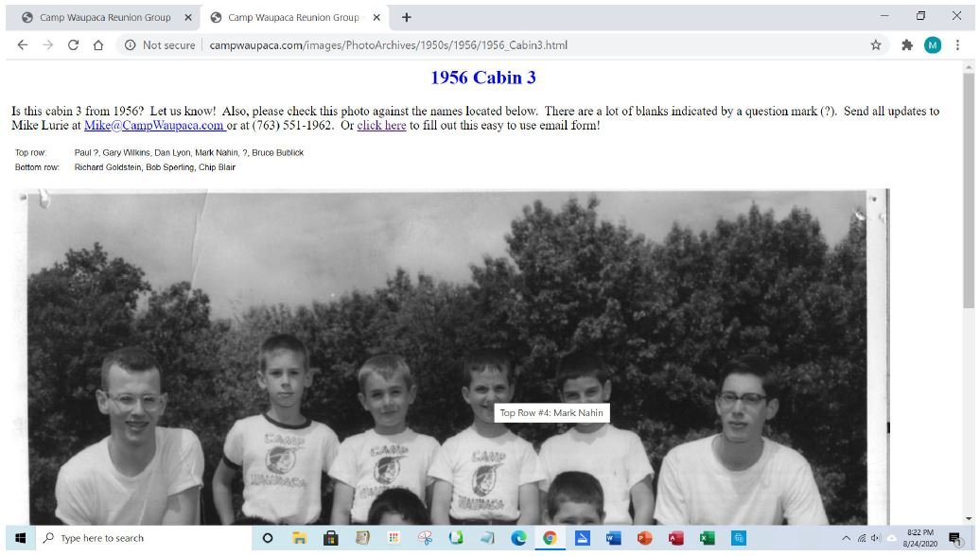Bookmark this page with the star icon
Image resolution: width=980 pixels, height=556 pixels.
coord(876,45)
